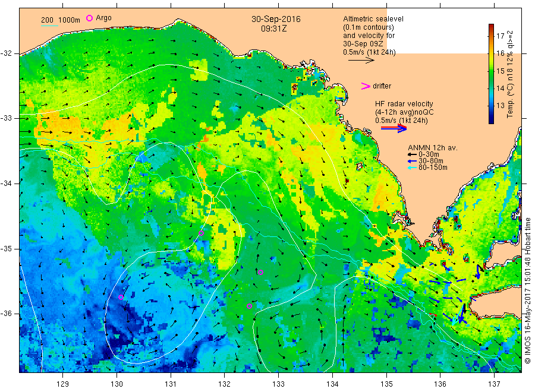Click the 132 longitude axis label

point(225,384)
